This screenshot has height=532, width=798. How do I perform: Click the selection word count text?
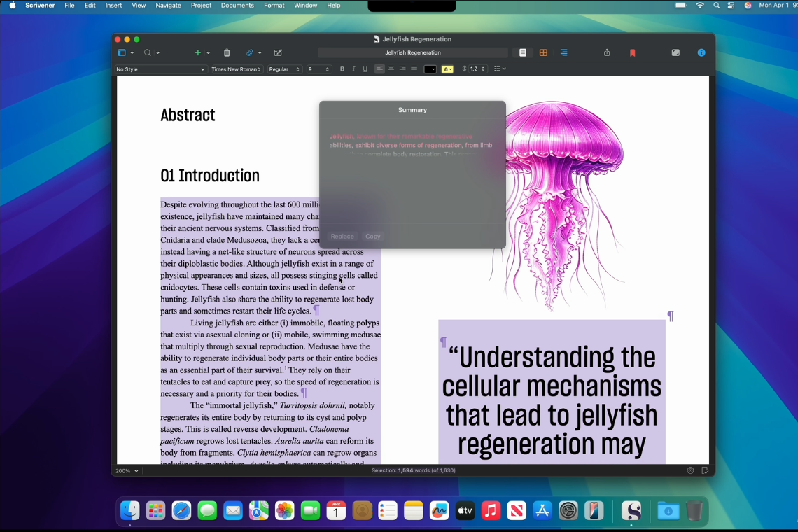point(413,470)
